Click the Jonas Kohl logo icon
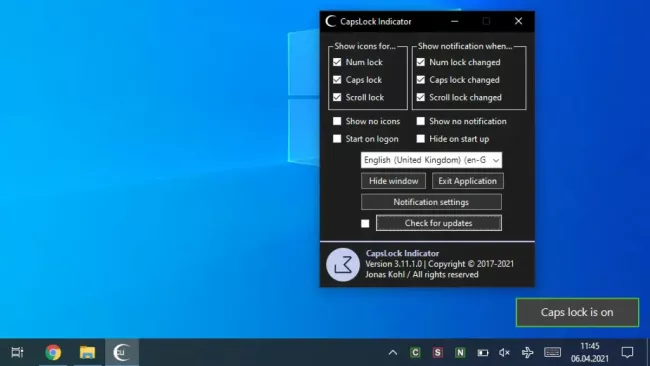This screenshot has height=366, width=650. 343,264
